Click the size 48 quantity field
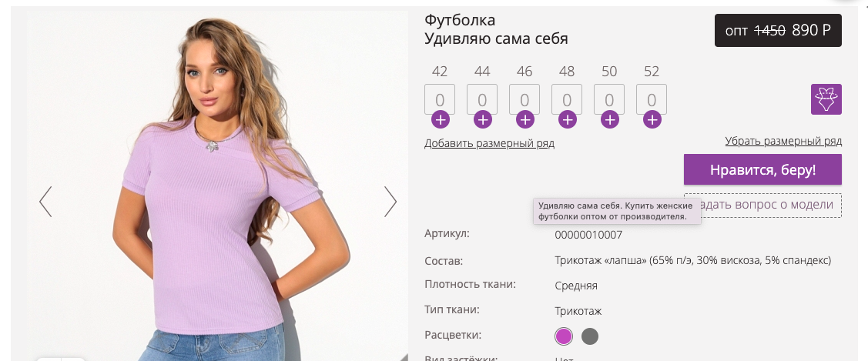 [567, 99]
